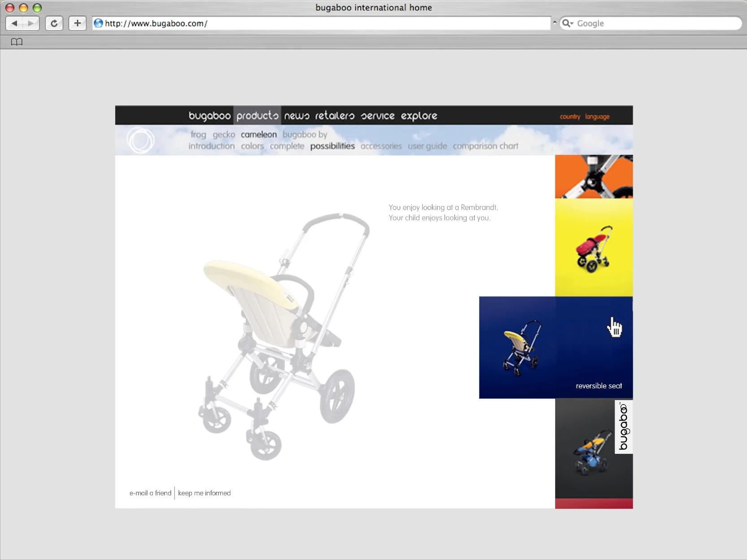Image resolution: width=747 pixels, height=560 pixels.
Task: Click the snapback arrow beside address field
Action: click(555, 22)
